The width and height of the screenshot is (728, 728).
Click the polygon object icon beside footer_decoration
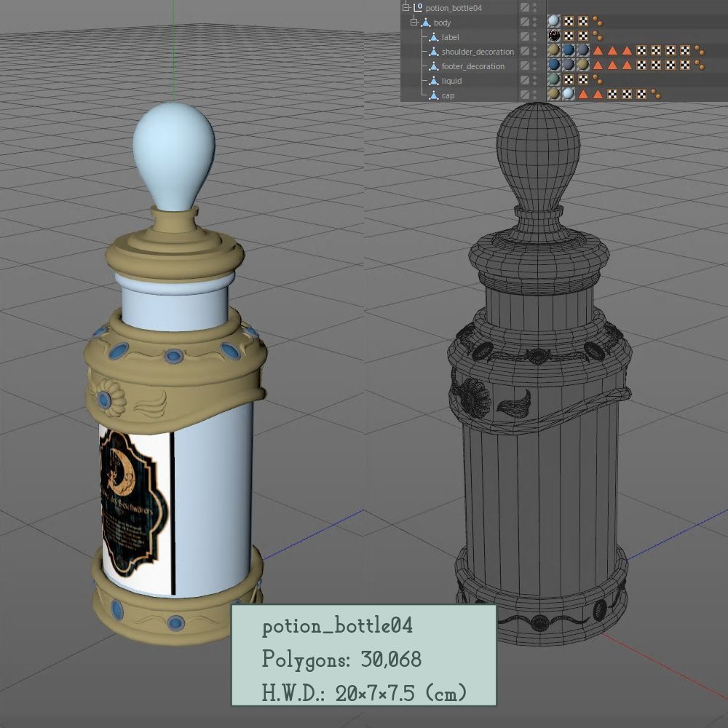pyautogui.click(x=434, y=66)
